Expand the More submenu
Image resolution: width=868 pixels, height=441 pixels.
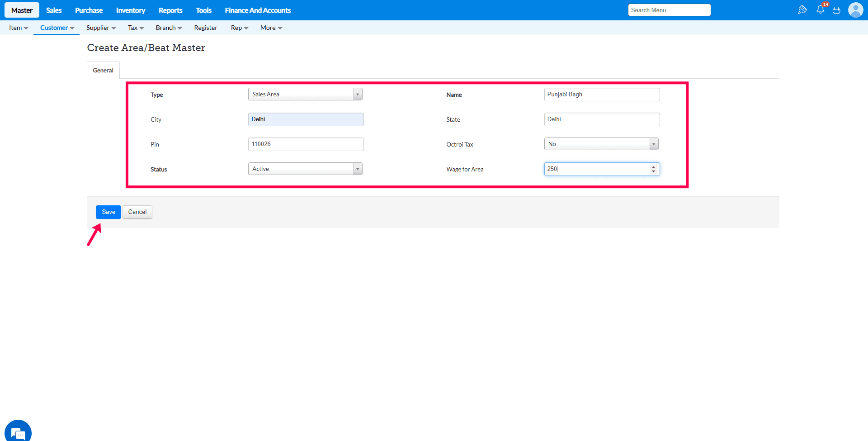coord(271,28)
